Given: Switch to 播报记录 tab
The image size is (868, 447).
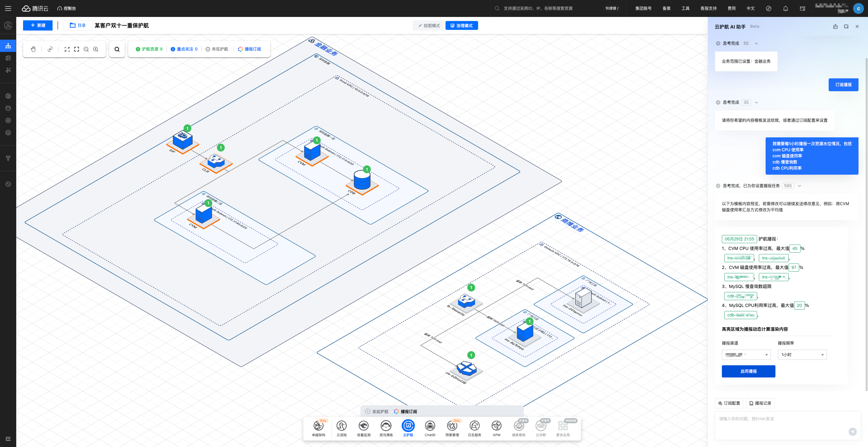Looking at the screenshot, I should click(x=760, y=403).
